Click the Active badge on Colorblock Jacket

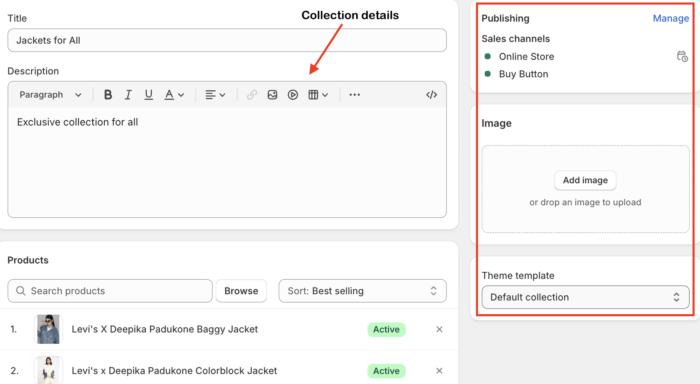pos(386,371)
